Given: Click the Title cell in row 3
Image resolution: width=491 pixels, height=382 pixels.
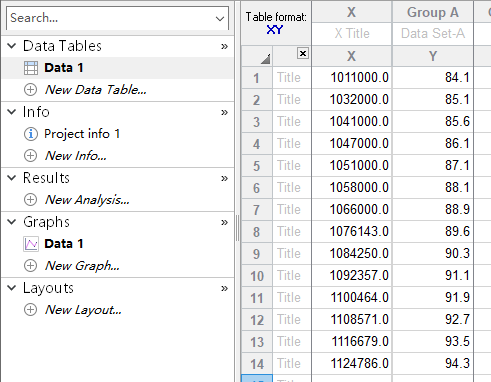Looking at the screenshot, I should [292, 122].
